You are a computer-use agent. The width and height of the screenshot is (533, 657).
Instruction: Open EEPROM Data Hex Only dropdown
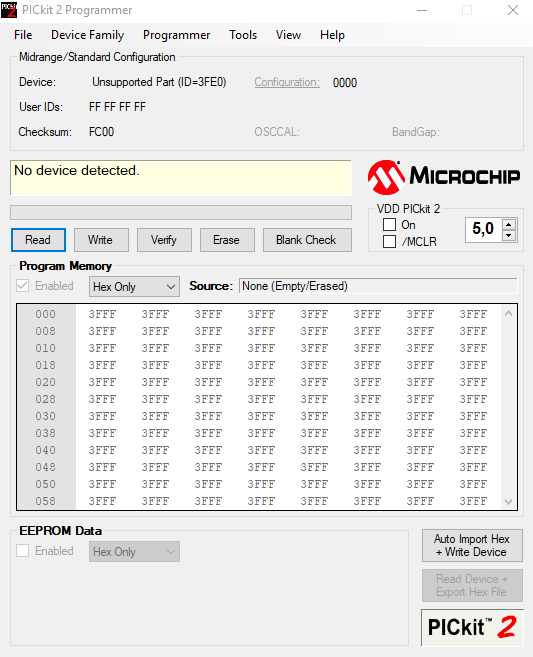pos(134,551)
